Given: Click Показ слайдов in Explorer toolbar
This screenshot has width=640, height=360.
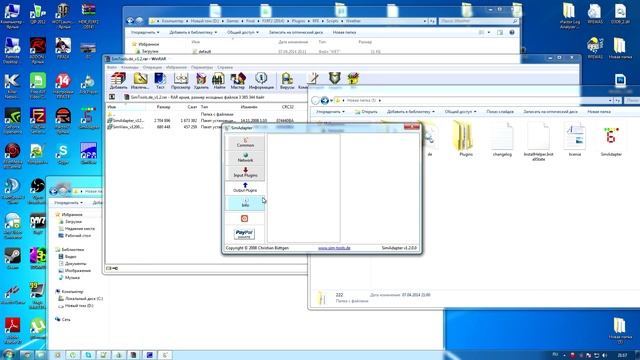Looking at the screenshot, I should pos(500,111).
